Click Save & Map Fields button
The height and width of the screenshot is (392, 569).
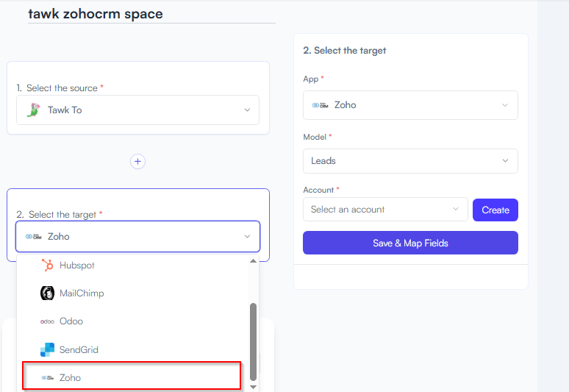click(x=410, y=243)
